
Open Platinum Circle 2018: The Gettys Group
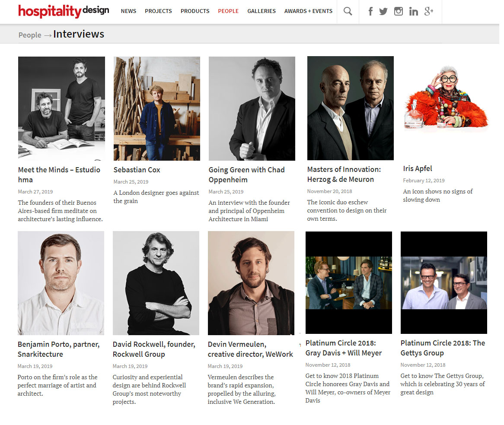[443, 348]
